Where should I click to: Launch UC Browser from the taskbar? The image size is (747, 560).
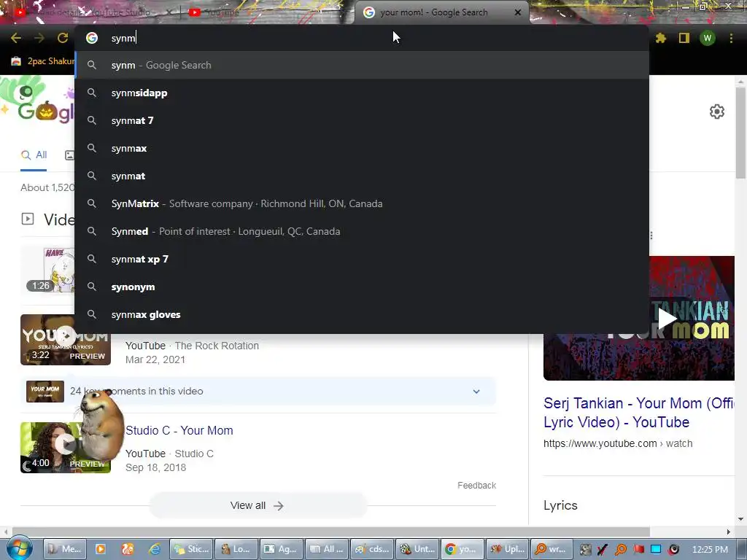[x=128, y=549]
